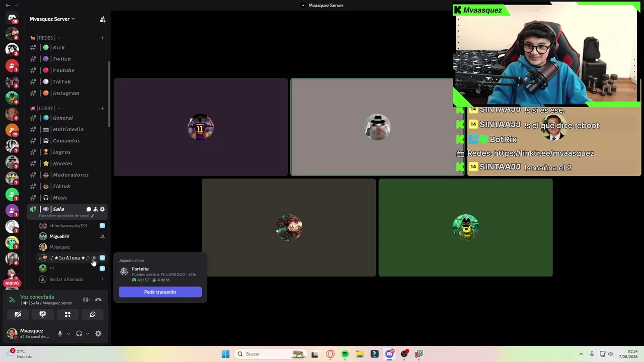Viewport: 644px width, 362px height.
Task: Edit the channel status pencil under Sala
Action: [x=92, y=216]
